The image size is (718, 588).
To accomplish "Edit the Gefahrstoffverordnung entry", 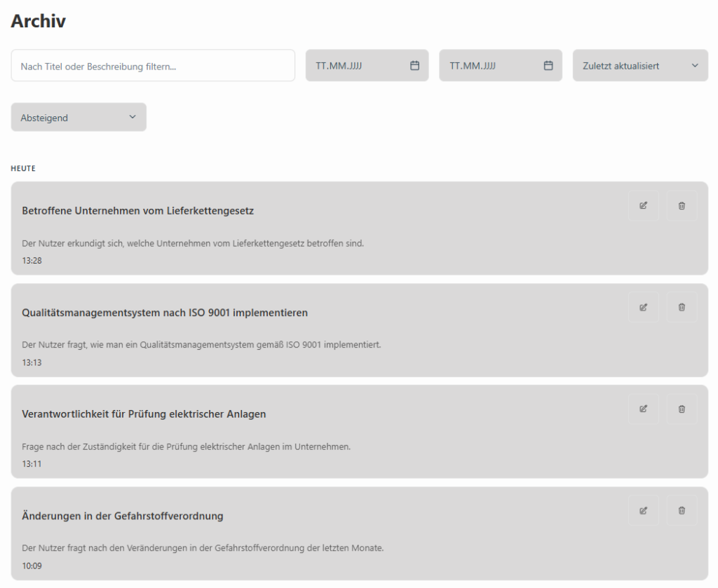I will point(643,511).
